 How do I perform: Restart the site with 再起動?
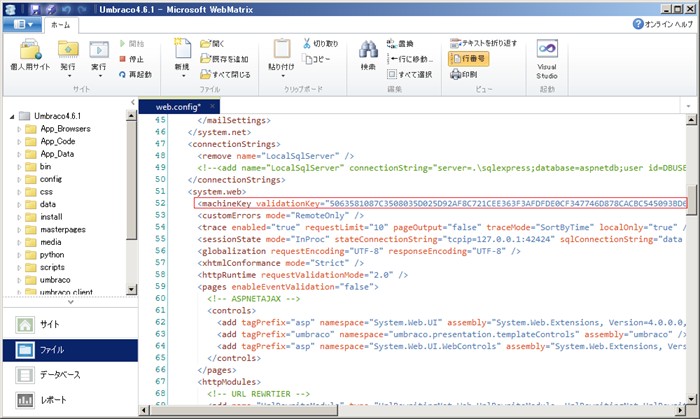[x=135, y=75]
